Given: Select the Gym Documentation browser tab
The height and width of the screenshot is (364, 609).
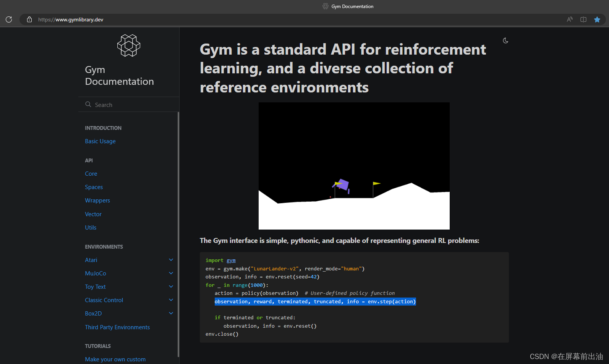Looking at the screenshot, I should (x=348, y=6).
